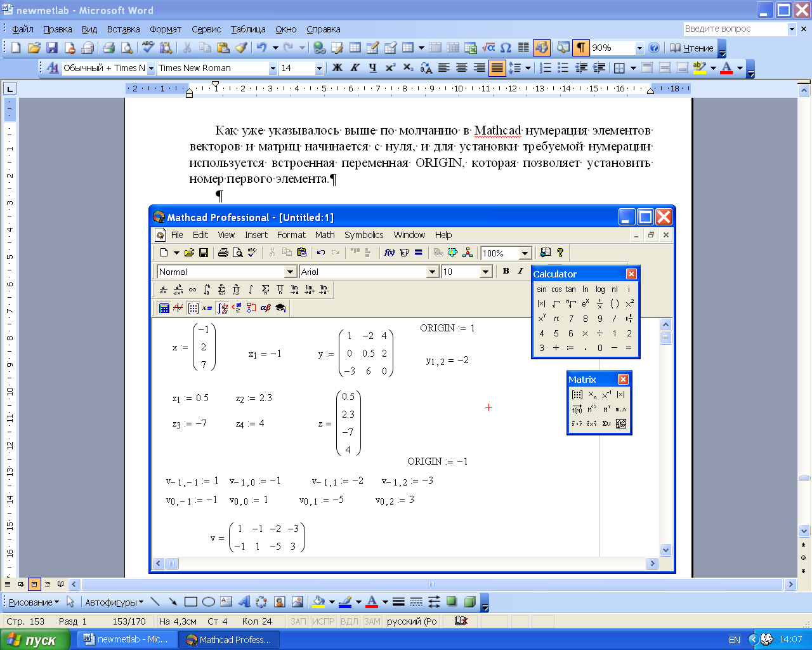
Task: Click the Undo arrow in Word toolbar
Action: 261,48
